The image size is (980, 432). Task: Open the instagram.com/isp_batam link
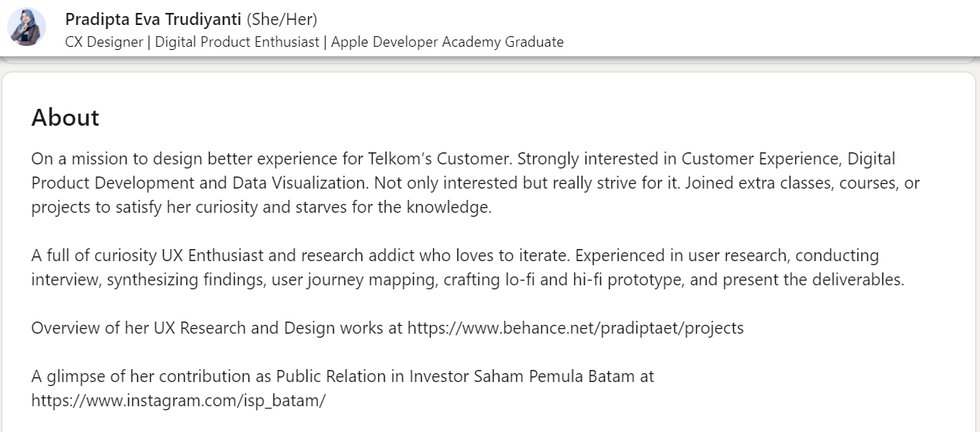pyautogui.click(x=178, y=400)
